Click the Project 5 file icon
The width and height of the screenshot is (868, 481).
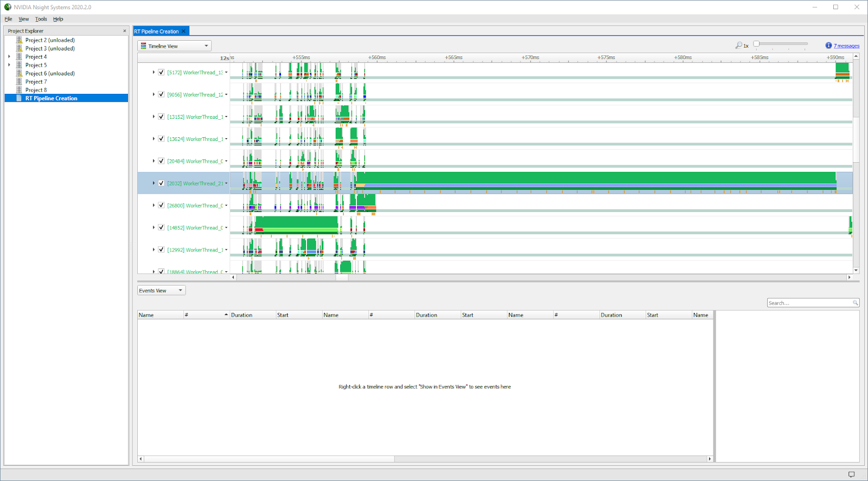[20, 65]
